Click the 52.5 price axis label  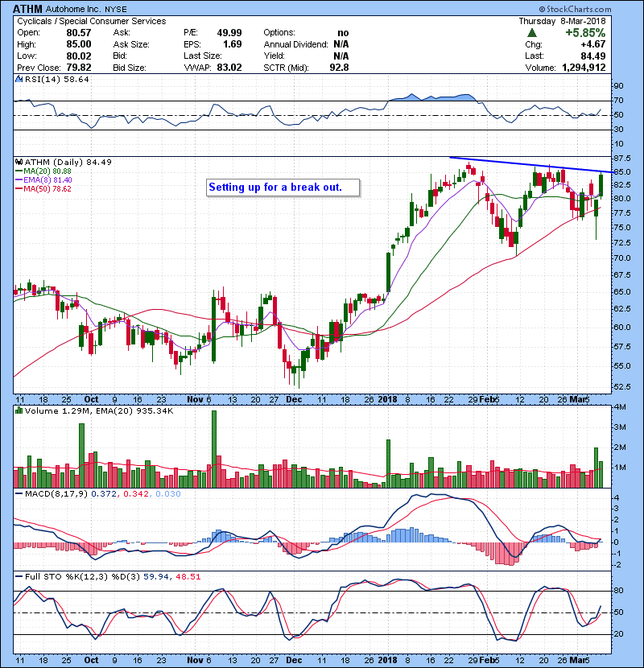pos(621,387)
